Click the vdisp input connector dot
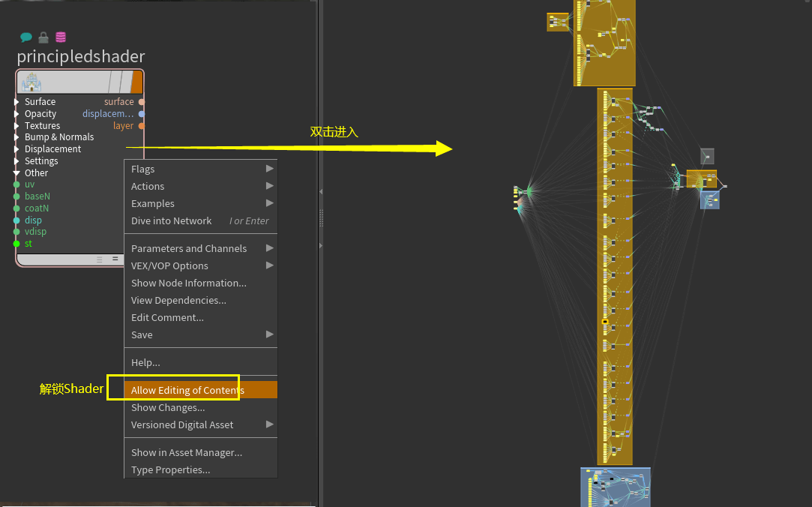 tap(16, 232)
